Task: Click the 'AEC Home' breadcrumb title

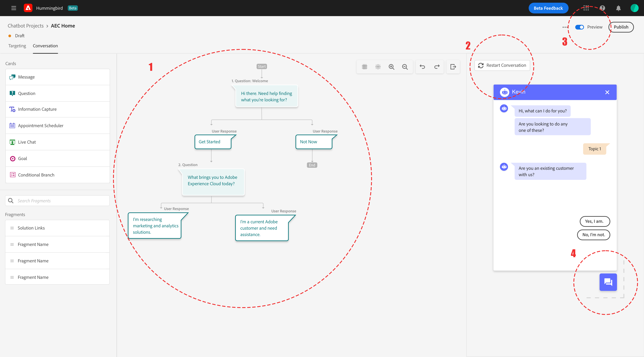Action: coord(63,26)
